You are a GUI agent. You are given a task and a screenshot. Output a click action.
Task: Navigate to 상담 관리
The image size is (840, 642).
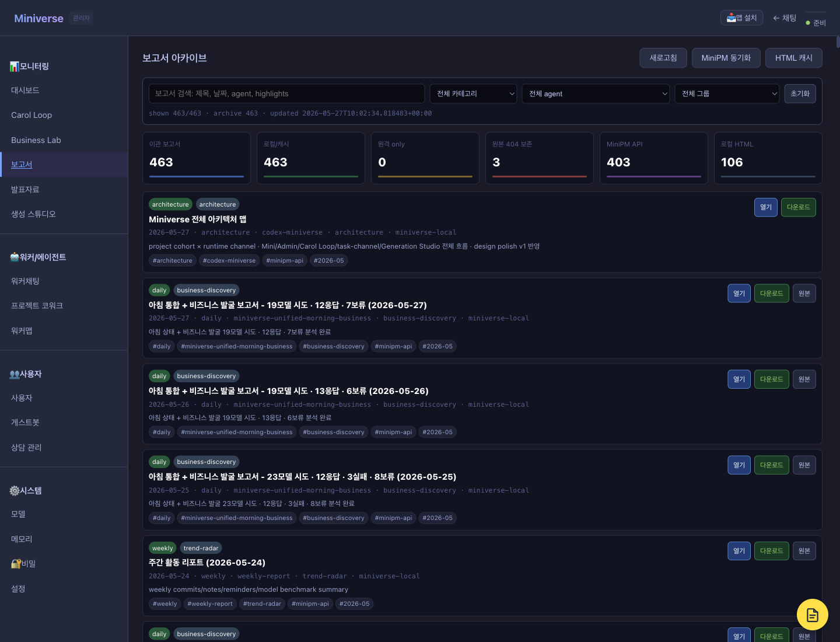pyautogui.click(x=64, y=448)
